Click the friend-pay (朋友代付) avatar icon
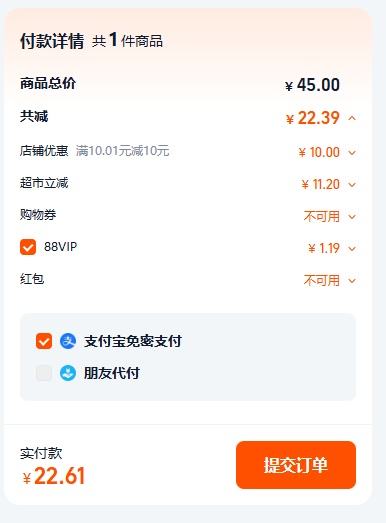386x523 pixels. click(x=68, y=373)
